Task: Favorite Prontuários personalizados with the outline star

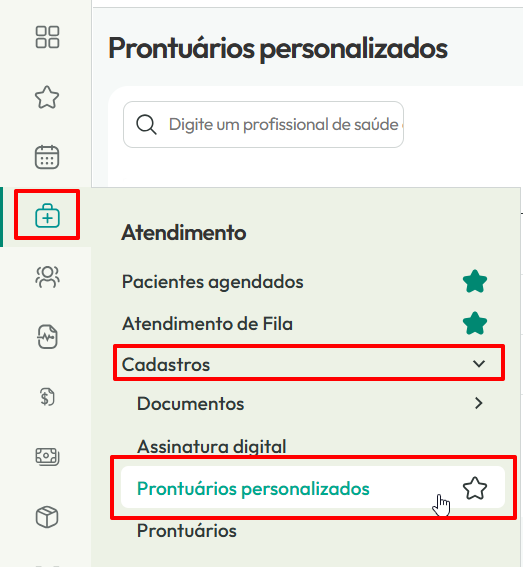Action: coord(475,488)
